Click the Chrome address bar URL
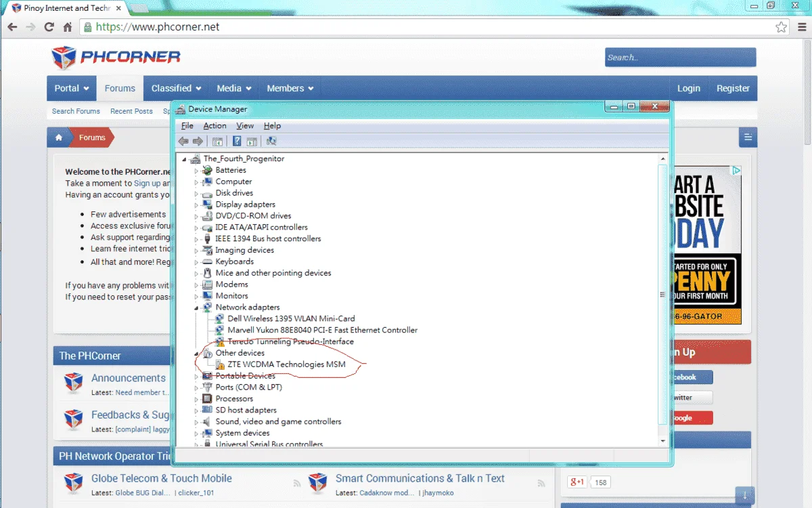 [158, 27]
